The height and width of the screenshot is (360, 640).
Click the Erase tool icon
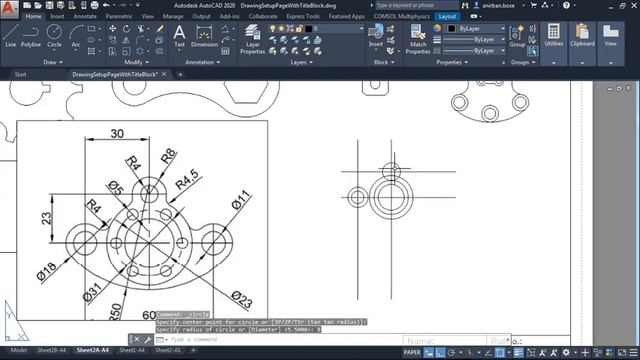160,29
